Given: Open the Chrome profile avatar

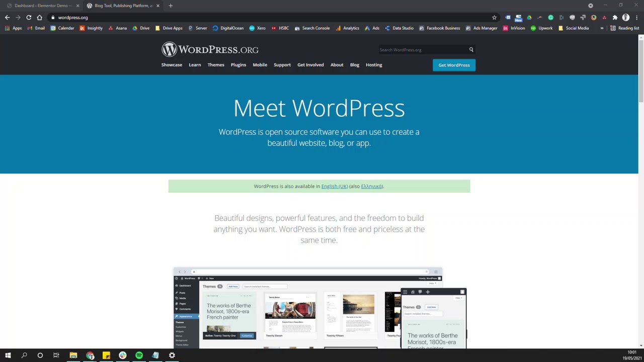Looking at the screenshot, I should (x=626, y=18).
